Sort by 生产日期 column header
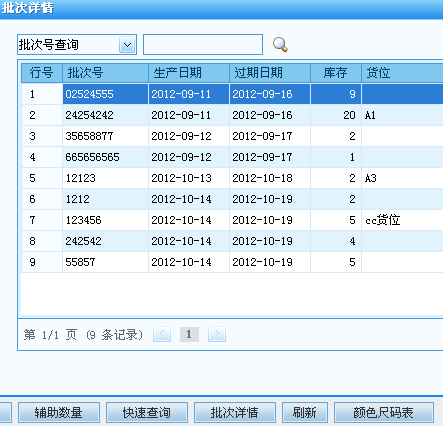This screenshot has height=426, width=443. tap(189, 73)
